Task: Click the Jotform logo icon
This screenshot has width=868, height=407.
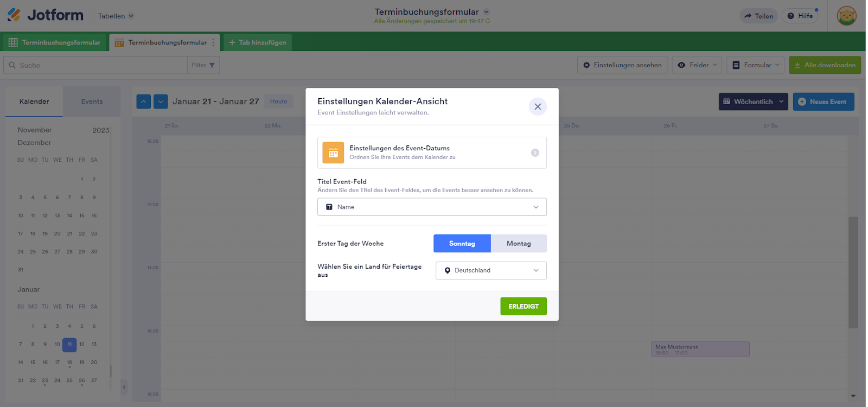Action: pyautogui.click(x=14, y=15)
